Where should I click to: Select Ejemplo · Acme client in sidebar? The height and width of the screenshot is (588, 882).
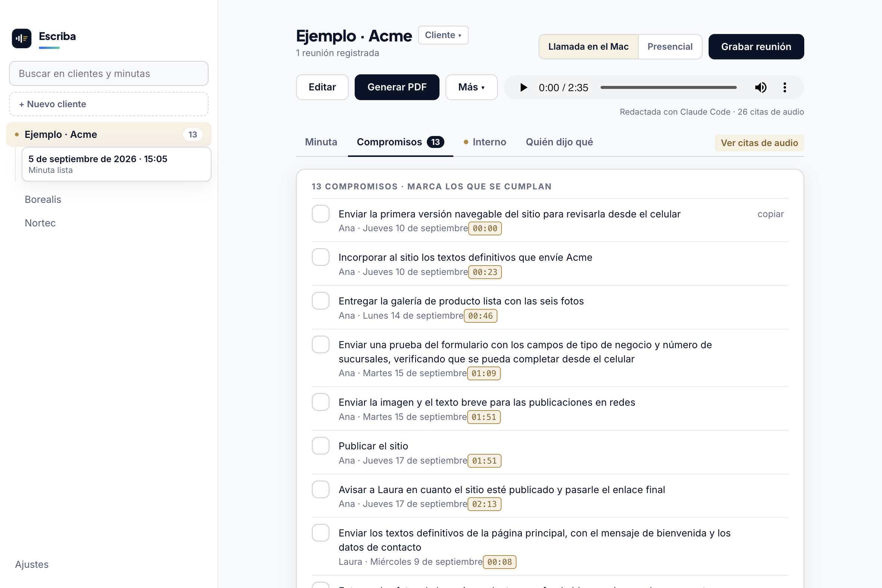pyautogui.click(x=109, y=134)
